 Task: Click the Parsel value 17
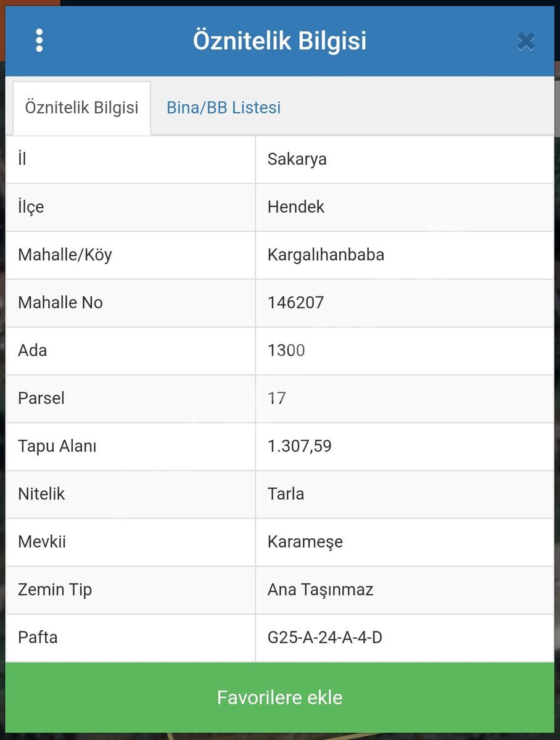point(277,398)
